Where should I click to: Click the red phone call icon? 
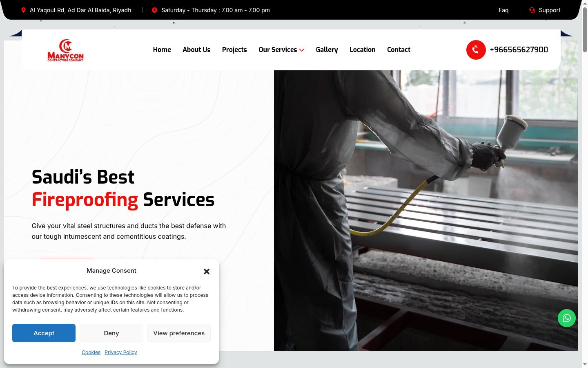(x=476, y=50)
